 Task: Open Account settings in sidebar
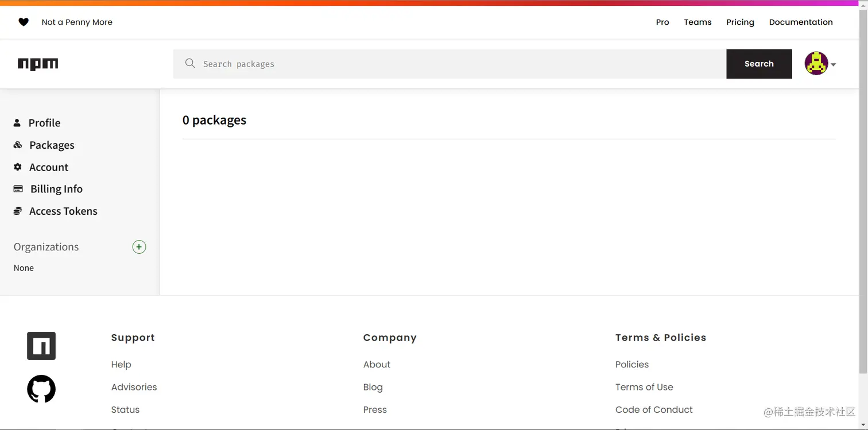pyautogui.click(x=49, y=167)
